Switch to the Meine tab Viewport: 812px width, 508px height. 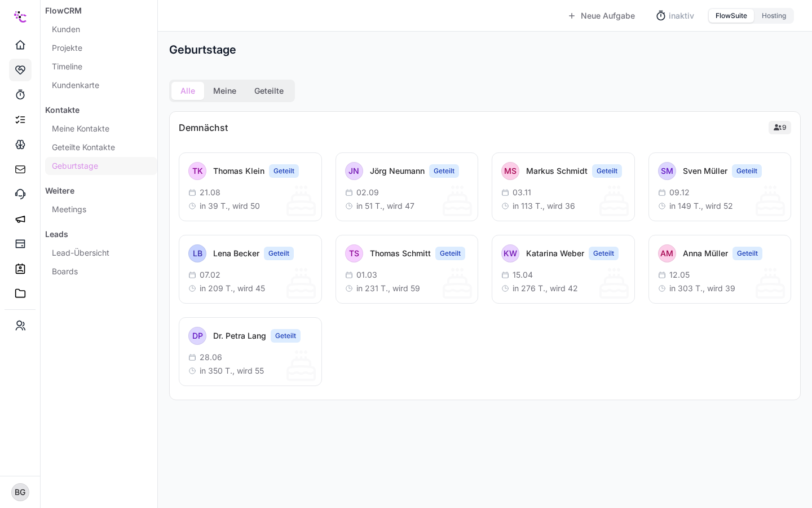224,91
